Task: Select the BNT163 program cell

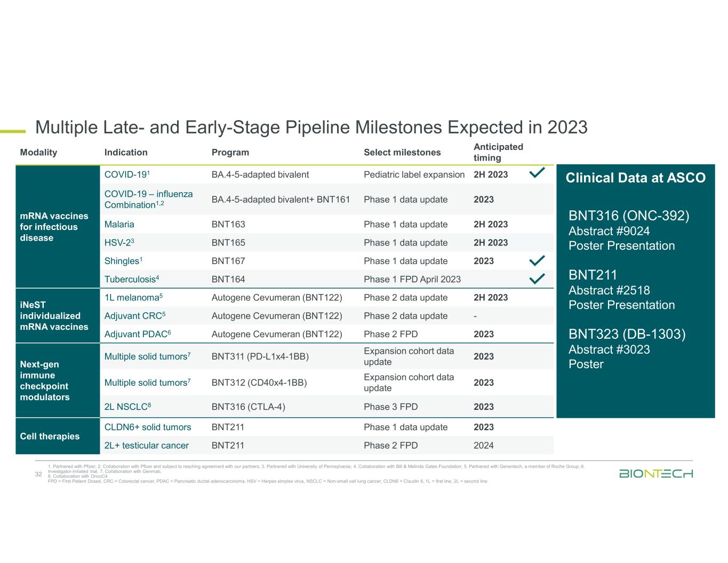Action: pyautogui.click(x=228, y=224)
